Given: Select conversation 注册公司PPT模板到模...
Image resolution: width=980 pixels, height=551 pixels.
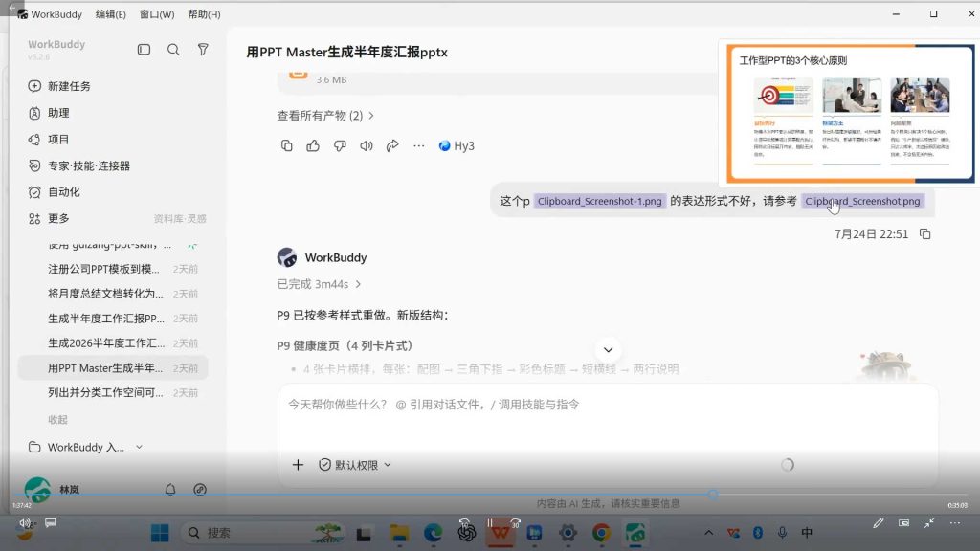Looking at the screenshot, I should coord(113,269).
